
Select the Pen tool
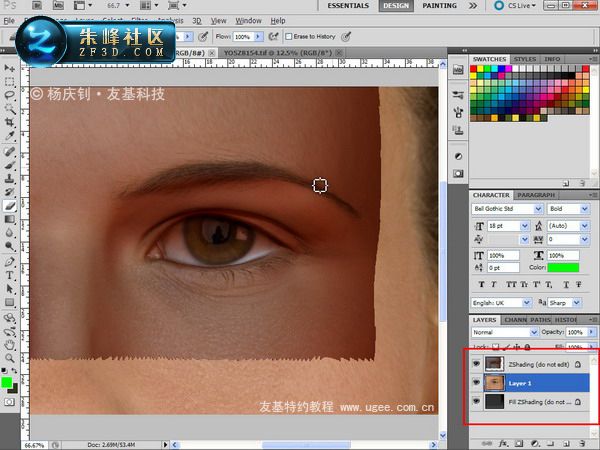(9, 262)
